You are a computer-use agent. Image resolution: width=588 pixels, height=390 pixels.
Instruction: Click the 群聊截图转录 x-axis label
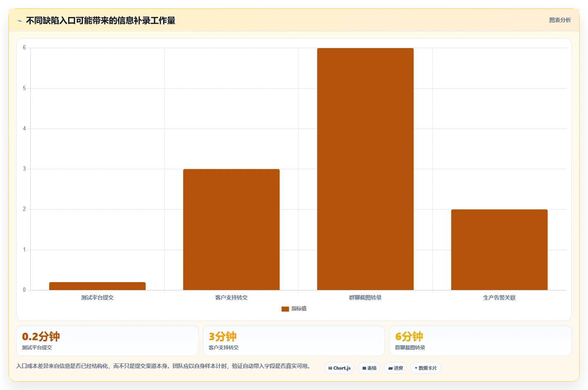coord(365,297)
